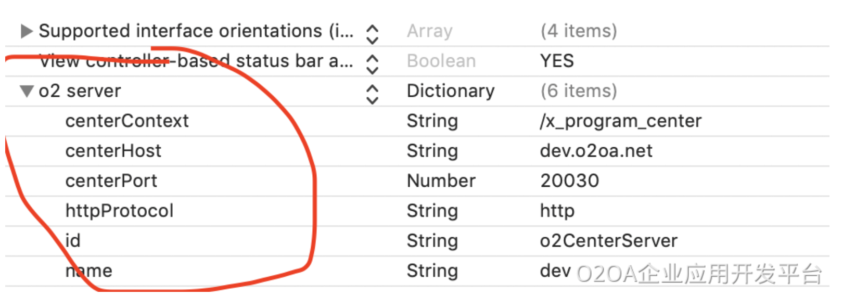Click the 20030 port value
This screenshot has width=868, height=308.
(x=570, y=181)
